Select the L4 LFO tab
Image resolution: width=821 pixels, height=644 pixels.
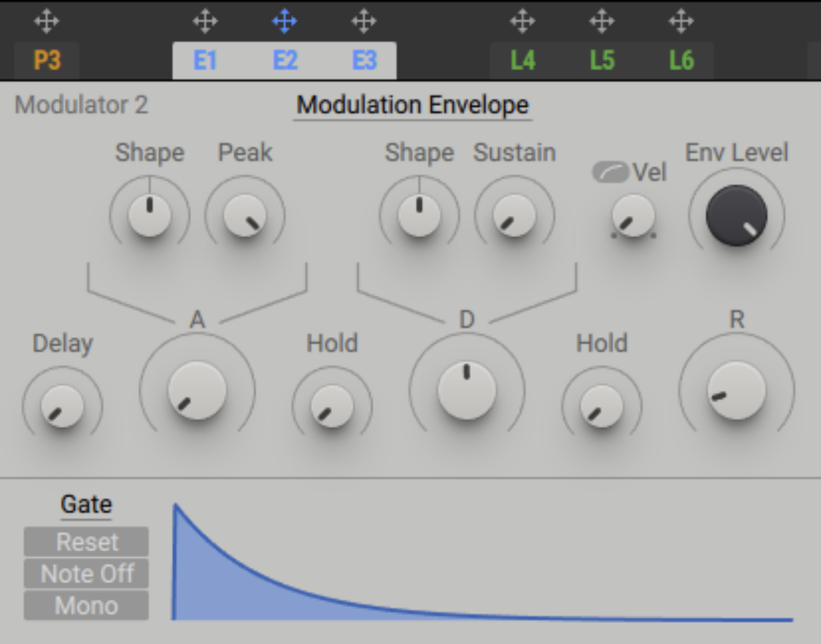tap(523, 61)
